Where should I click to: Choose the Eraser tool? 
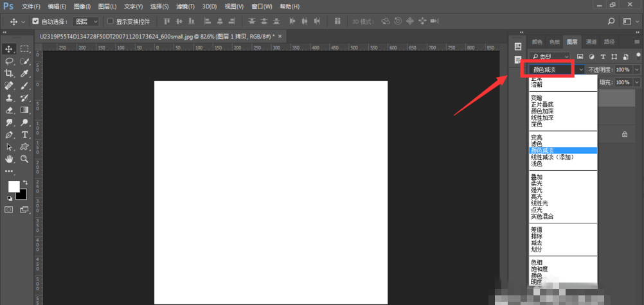[x=10, y=110]
